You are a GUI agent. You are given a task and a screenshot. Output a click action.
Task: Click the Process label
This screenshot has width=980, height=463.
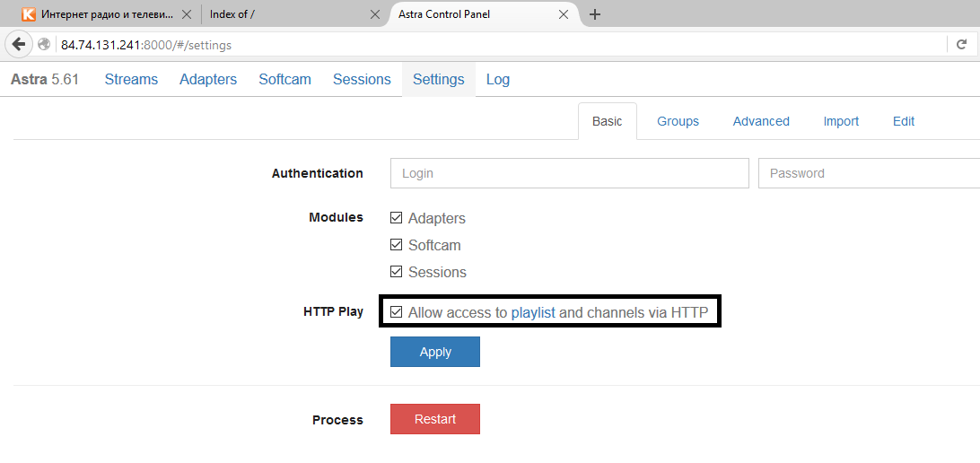click(x=337, y=420)
